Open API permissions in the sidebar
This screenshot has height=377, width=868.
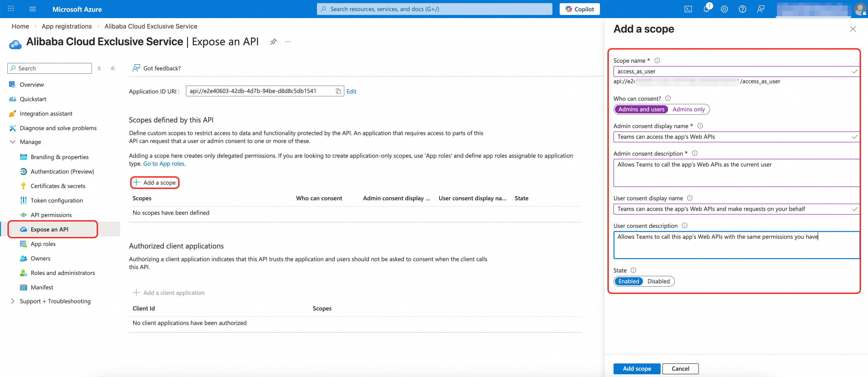tap(51, 215)
